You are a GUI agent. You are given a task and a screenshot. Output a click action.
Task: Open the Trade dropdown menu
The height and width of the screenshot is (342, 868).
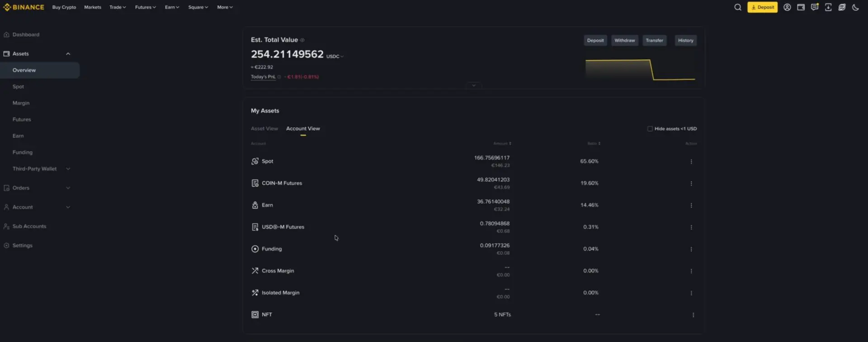118,7
